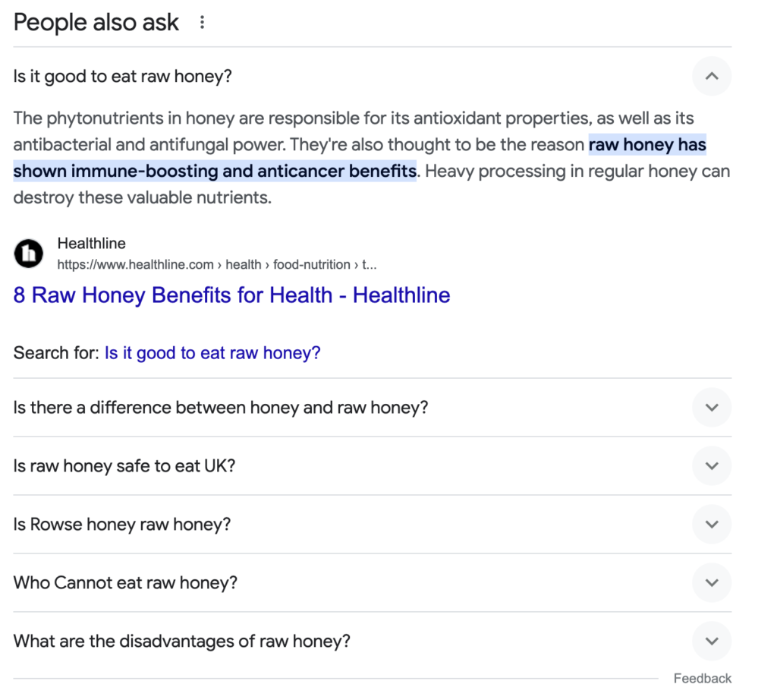Click the question 'Is Rowse honey raw honey?'

coord(122,525)
